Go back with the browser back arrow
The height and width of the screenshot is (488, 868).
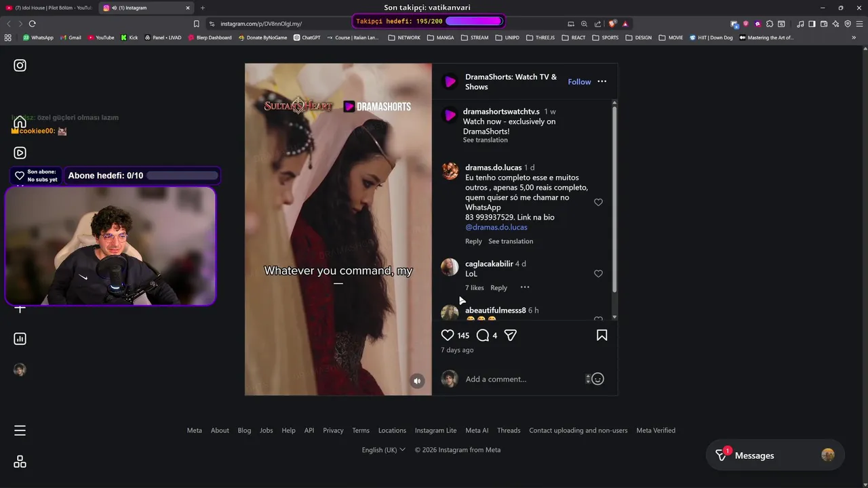point(9,24)
